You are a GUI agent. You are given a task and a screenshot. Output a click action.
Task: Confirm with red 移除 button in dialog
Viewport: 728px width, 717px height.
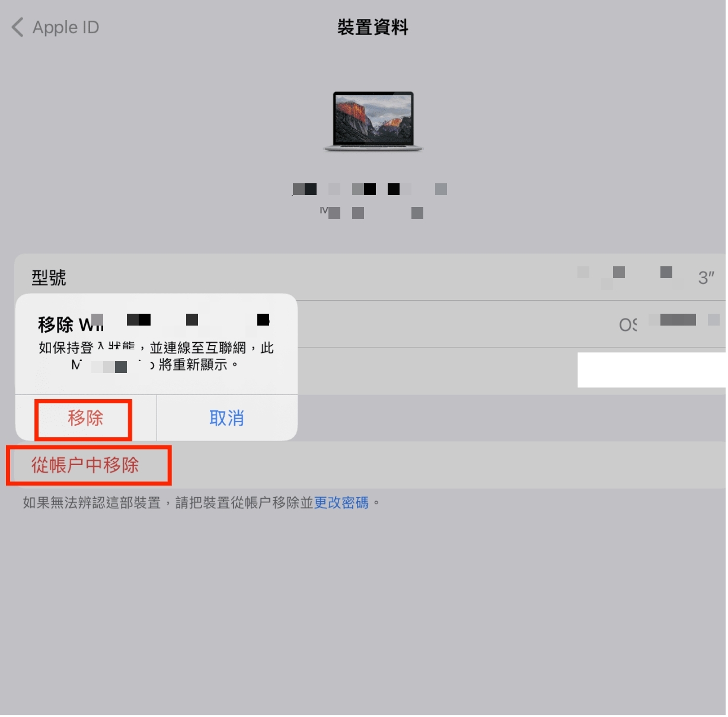coord(85,419)
